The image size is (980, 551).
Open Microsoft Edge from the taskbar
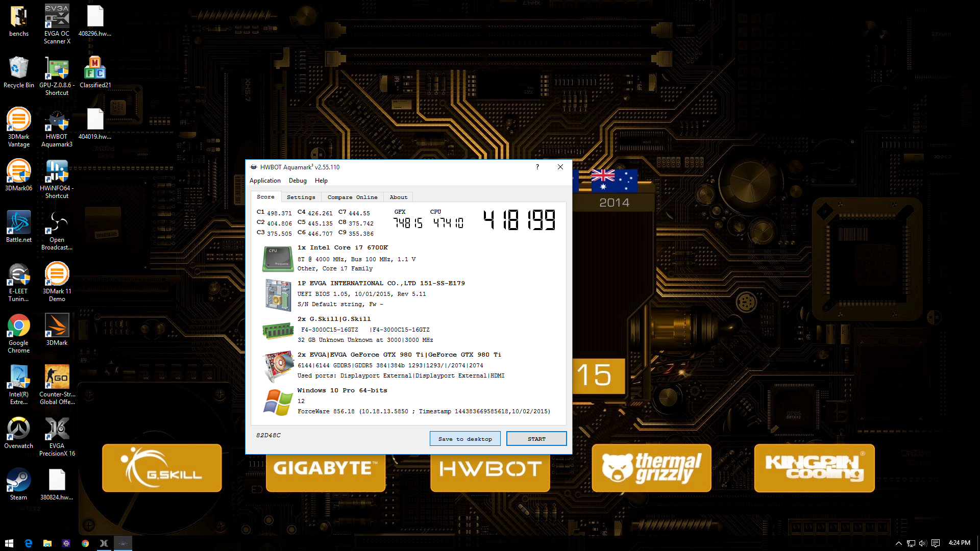tap(28, 543)
